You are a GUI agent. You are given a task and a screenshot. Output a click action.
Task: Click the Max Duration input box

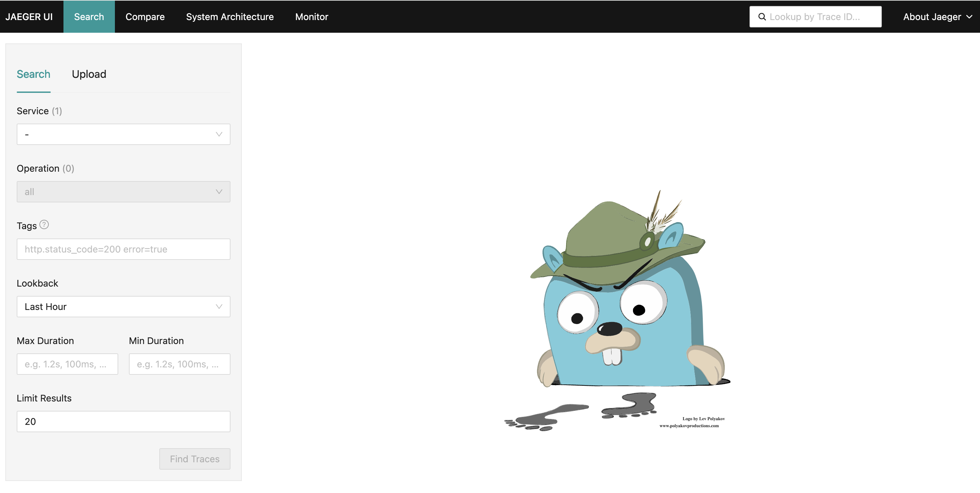(x=67, y=364)
